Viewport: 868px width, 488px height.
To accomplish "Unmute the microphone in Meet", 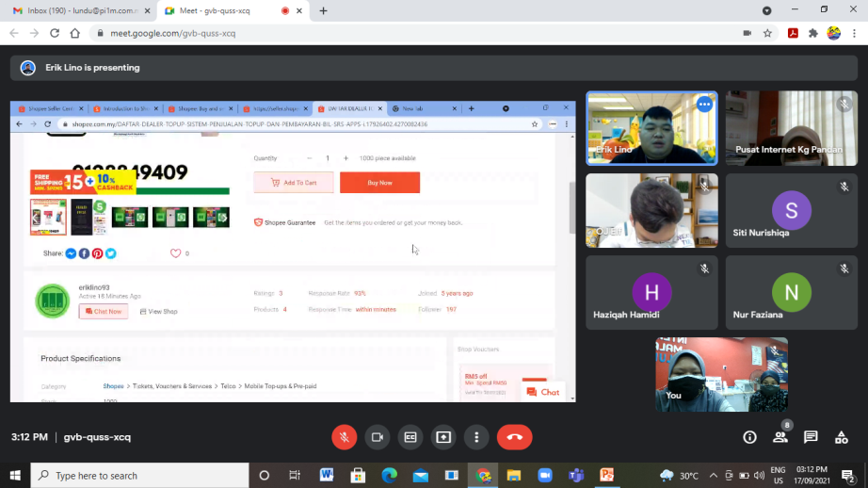I will [345, 437].
